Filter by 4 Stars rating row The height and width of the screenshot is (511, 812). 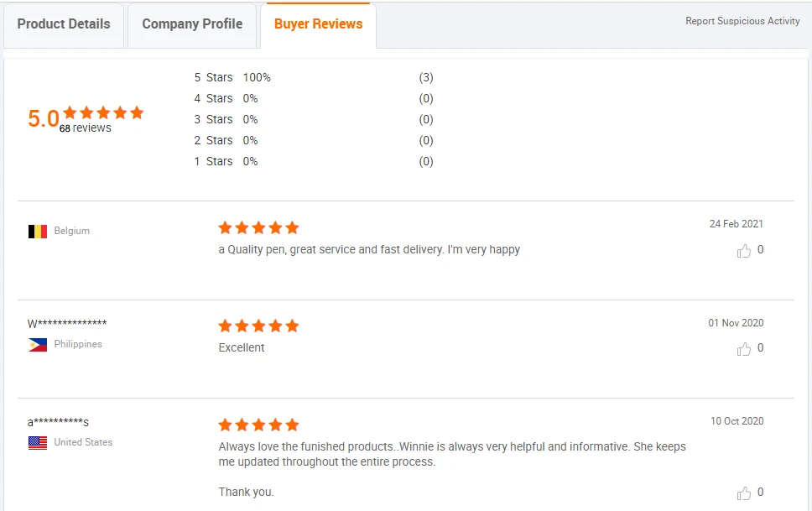(x=214, y=98)
